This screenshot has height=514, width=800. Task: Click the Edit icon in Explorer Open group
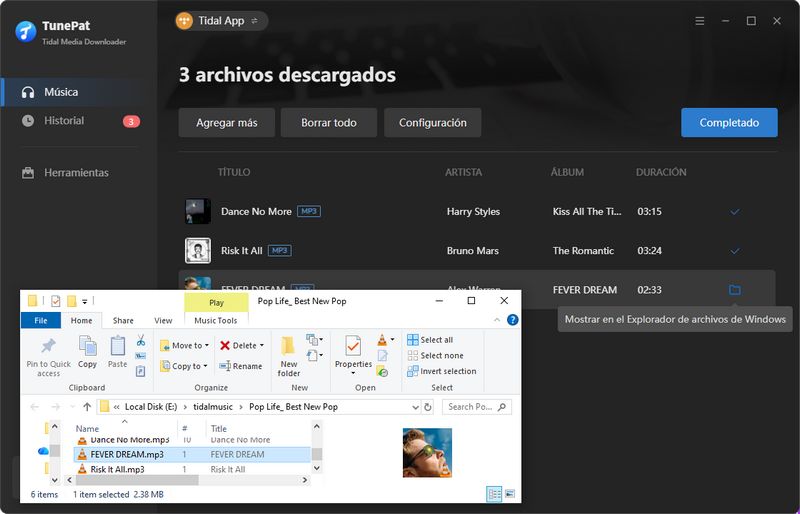383,356
